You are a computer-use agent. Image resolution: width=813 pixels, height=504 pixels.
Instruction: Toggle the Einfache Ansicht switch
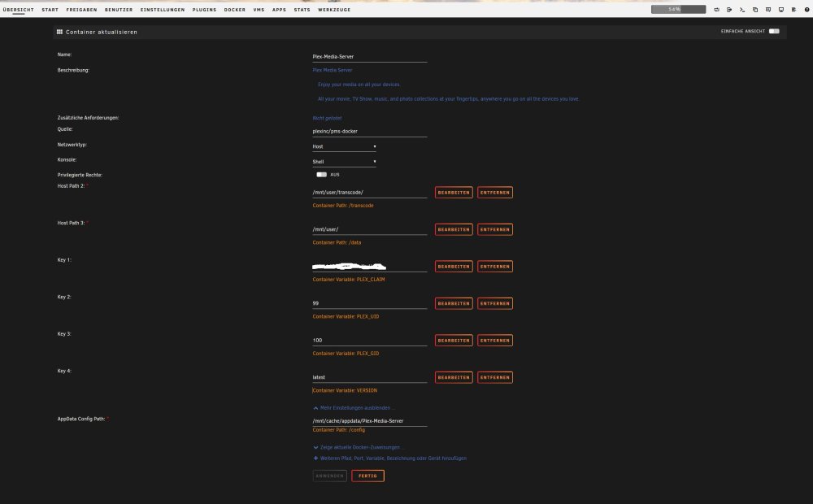click(774, 31)
